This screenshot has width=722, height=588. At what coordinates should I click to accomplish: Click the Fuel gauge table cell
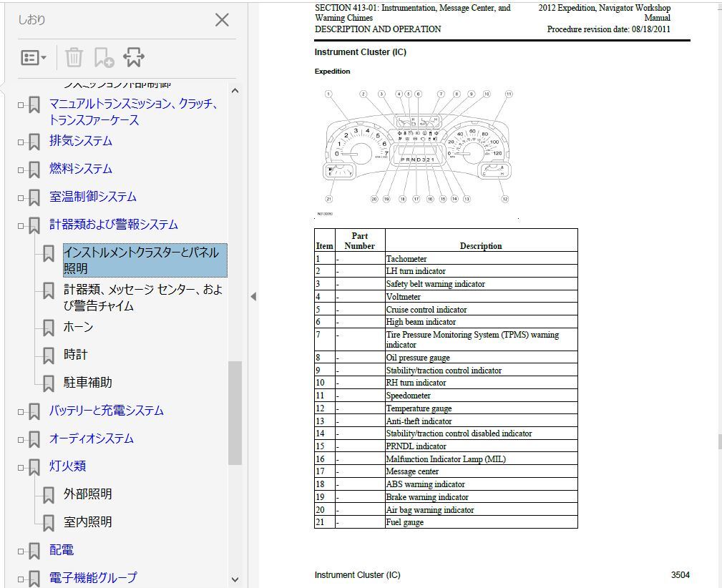[x=481, y=521]
